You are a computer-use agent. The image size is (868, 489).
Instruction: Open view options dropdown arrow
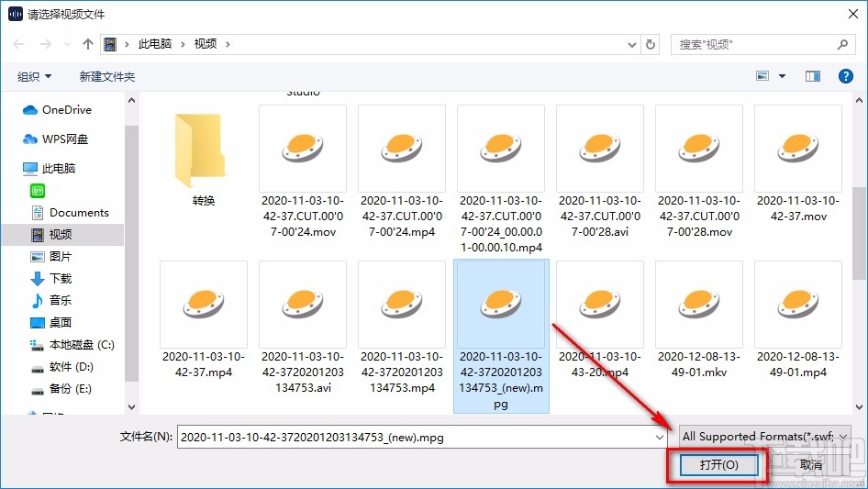(x=782, y=76)
